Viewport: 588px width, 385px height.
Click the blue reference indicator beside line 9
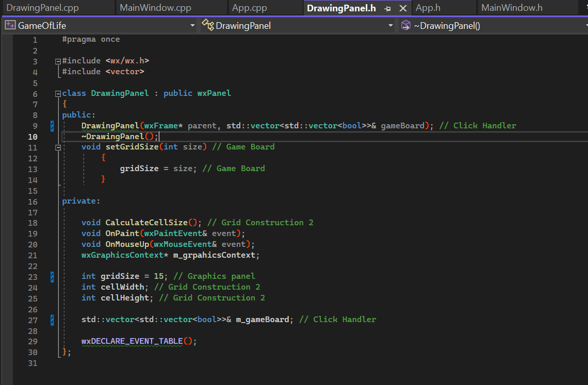(52, 125)
